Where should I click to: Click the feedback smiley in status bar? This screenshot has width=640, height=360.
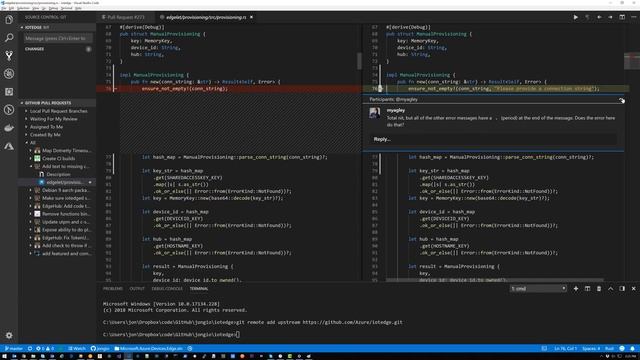pos(622,349)
